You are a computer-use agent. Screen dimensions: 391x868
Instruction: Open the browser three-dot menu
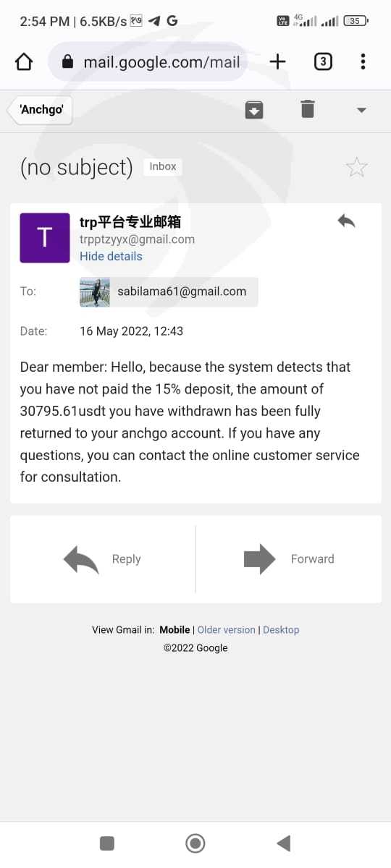pyautogui.click(x=363, y=61)
